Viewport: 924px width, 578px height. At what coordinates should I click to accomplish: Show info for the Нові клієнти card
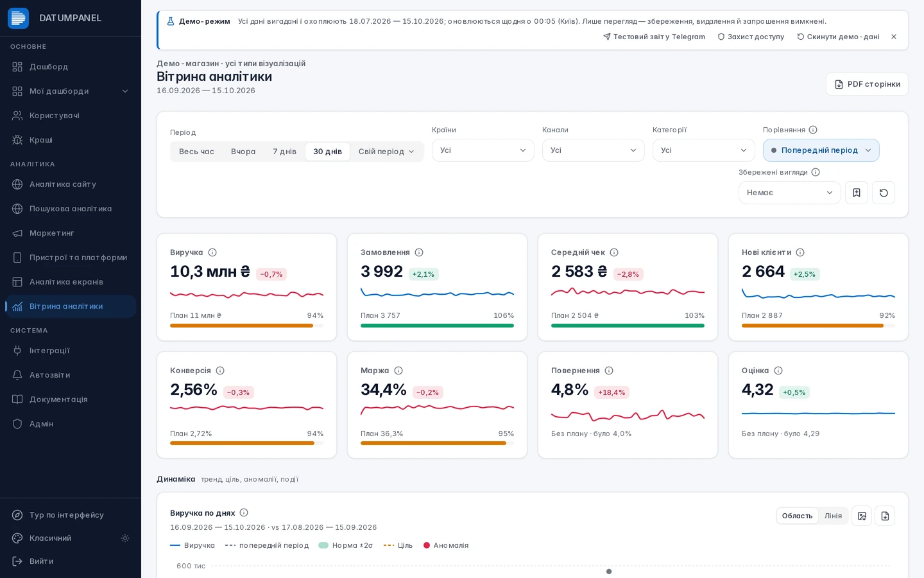point(800,252)
